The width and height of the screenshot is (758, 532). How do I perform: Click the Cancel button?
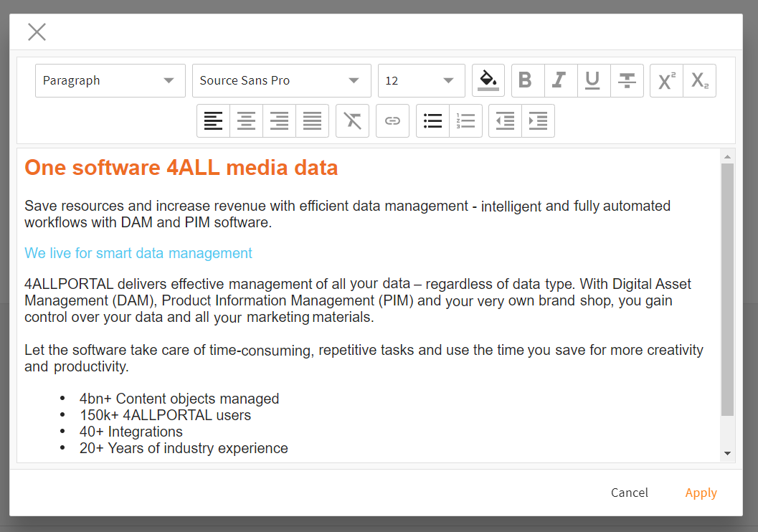tap(630, 493)
